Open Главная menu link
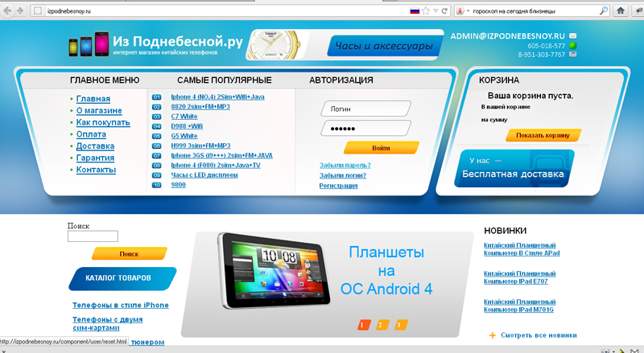The height and width of the screenshot is (353, 644). point(93,99)
